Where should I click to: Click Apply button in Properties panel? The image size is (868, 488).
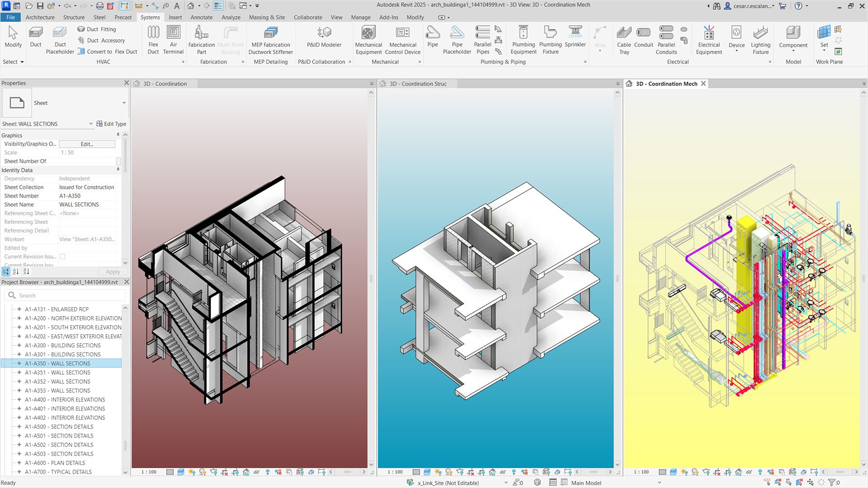113,271
